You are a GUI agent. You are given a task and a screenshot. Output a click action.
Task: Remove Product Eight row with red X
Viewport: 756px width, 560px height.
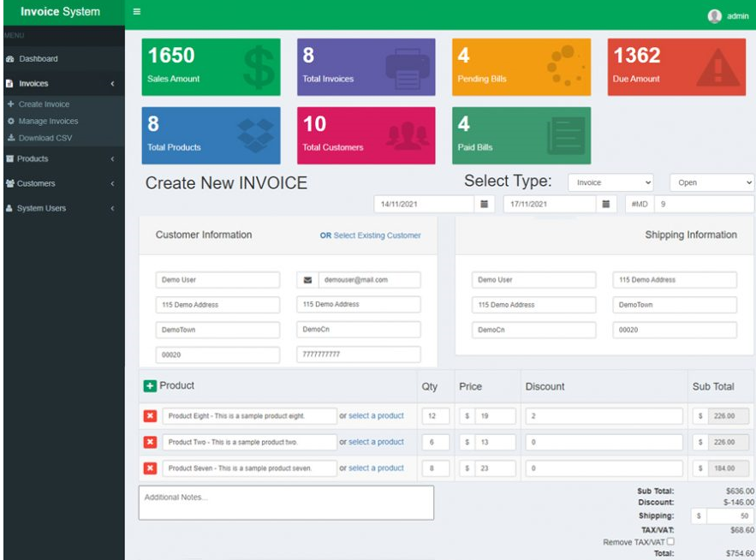pos(148,416)
